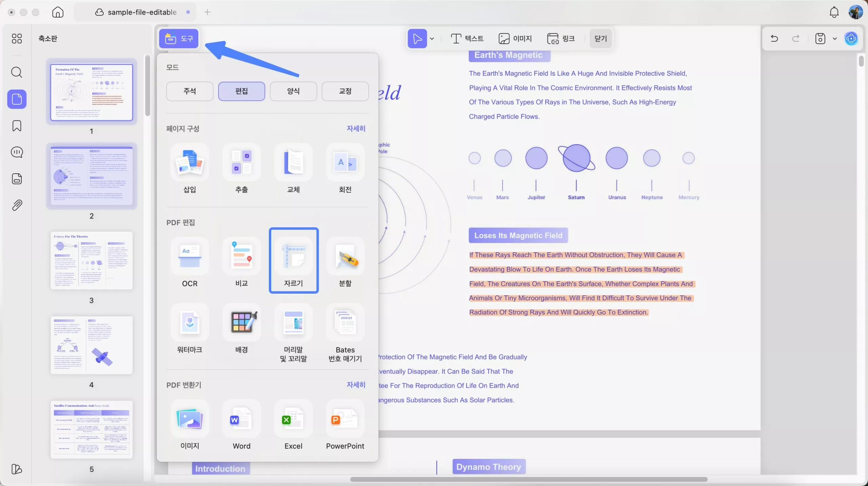Open the thumbnails grid sidebar icon
This screenshot has height=486, width=868.
coord(17,39)
